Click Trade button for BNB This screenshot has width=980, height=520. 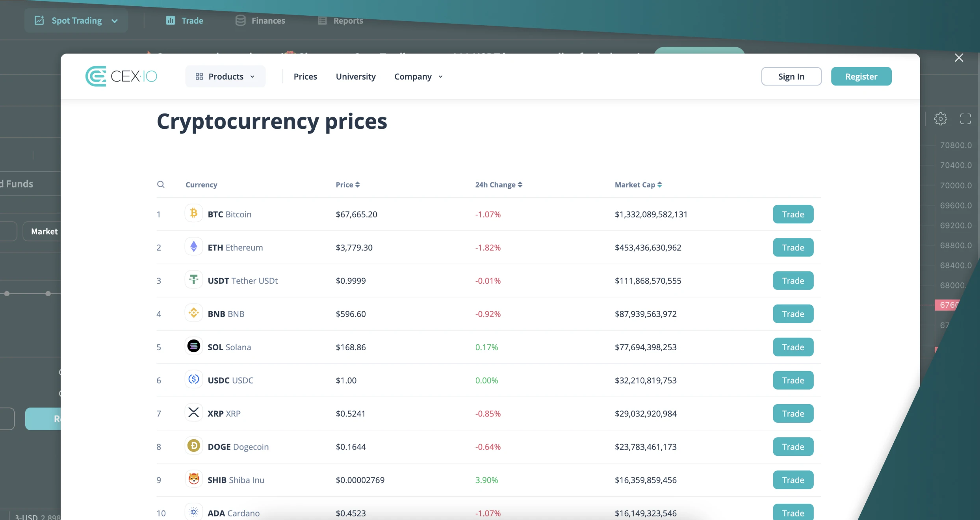[793, 314]
